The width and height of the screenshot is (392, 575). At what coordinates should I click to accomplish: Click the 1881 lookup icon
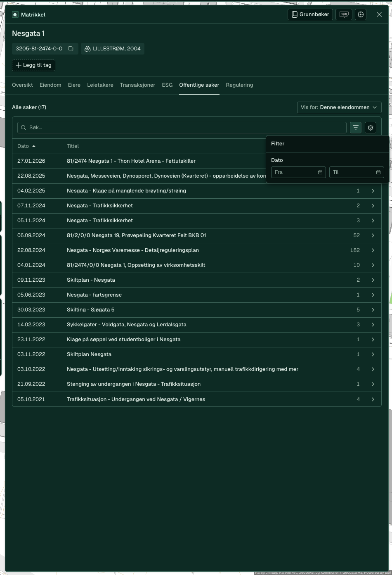pyautogui.click(x=344, y=14)
